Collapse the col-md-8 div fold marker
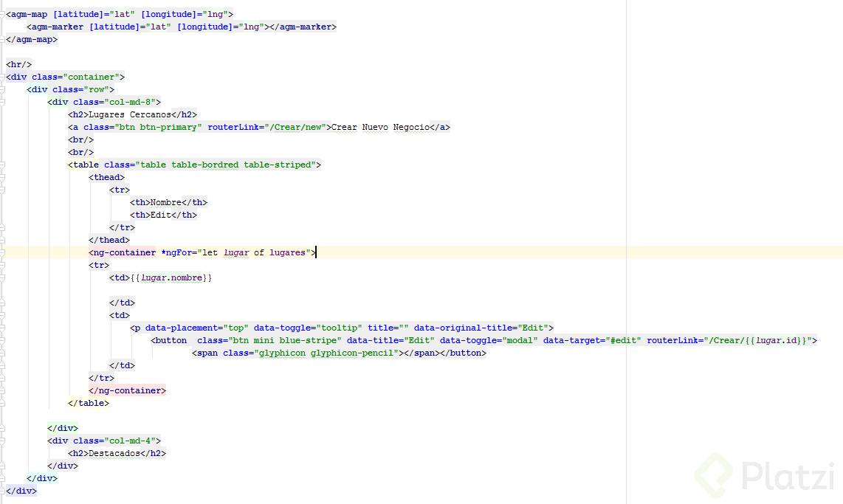 2,102
